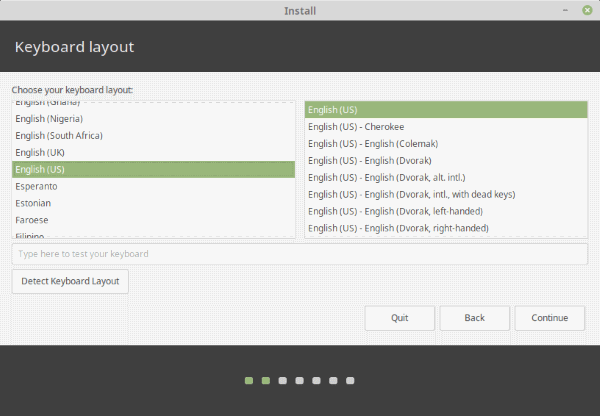Go Back to previous step
600x416 pixels.
tap(474, 318)
